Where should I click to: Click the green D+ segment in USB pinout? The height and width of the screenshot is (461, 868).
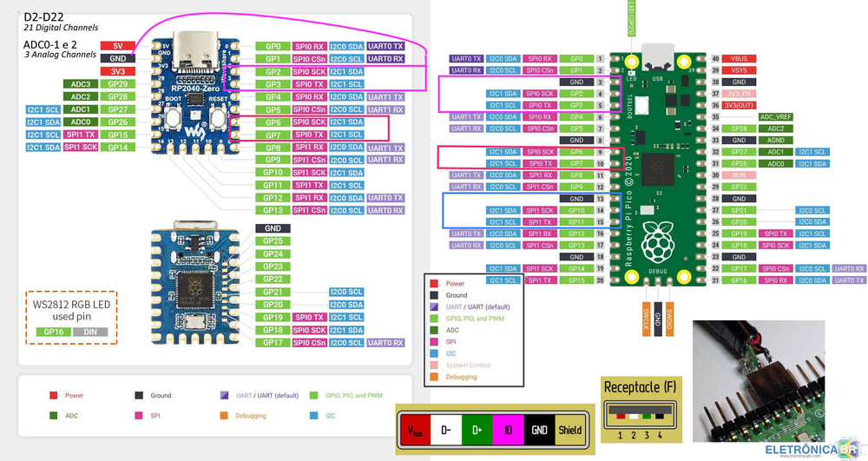pos(477,429)
